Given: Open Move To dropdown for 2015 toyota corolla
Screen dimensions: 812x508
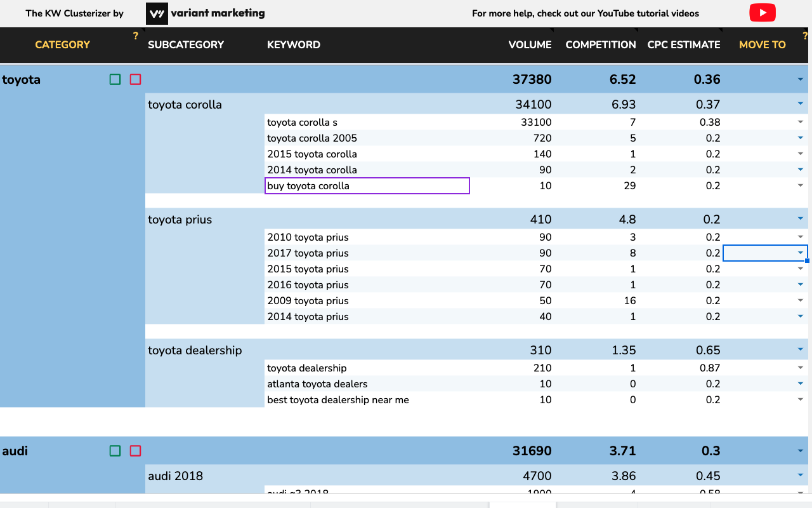Looking at the screenshot, I should click(x=800, y=154).
